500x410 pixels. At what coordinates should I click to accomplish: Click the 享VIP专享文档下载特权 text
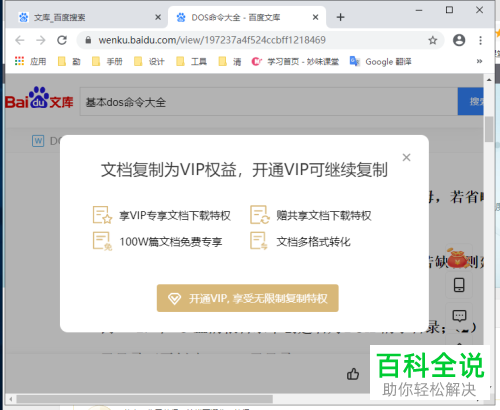[175, 216]
